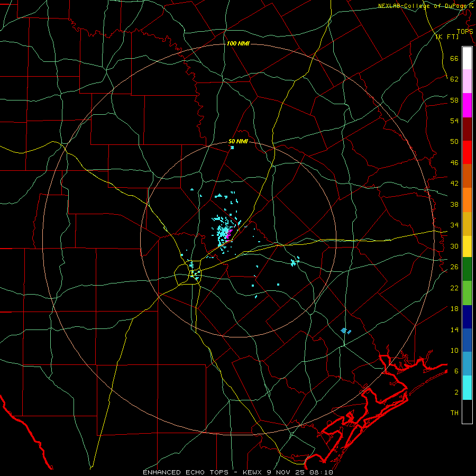Click the legend value "50"

(x=454, y=142)
